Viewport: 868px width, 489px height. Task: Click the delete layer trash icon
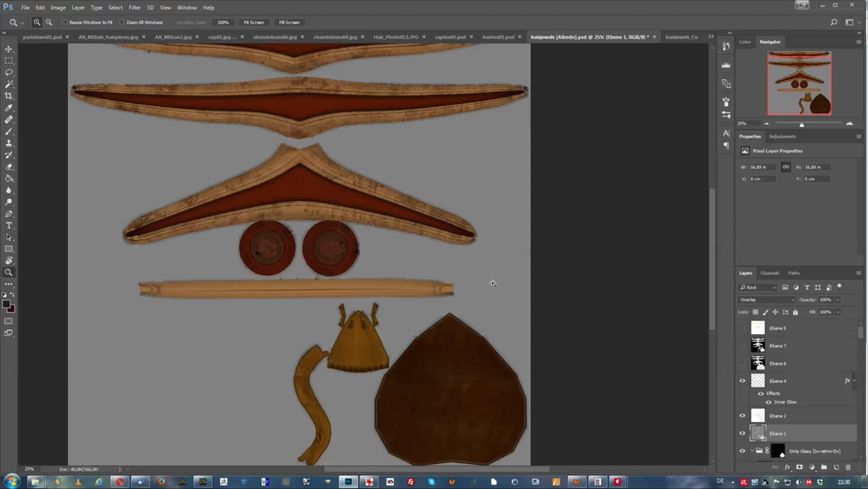pyautogui.click(x=848, y=468)
